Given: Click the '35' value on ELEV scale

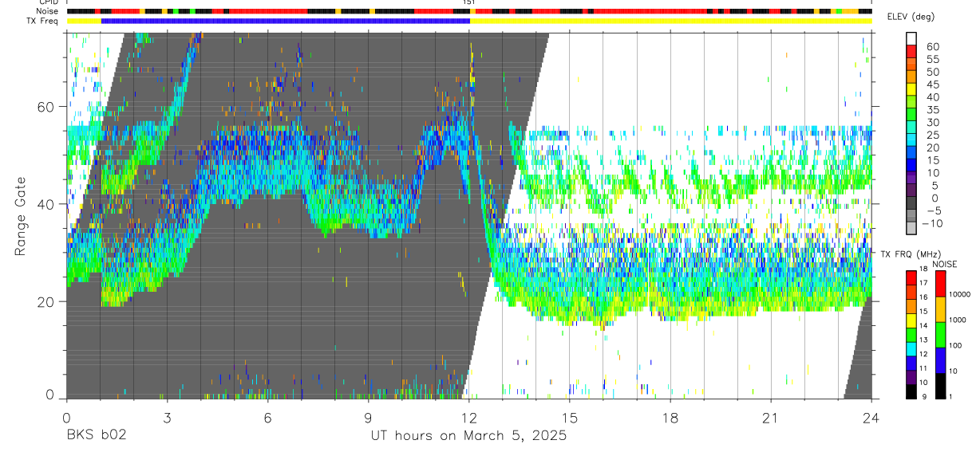Looking at the screenshot, I should [x=931, y=110].
